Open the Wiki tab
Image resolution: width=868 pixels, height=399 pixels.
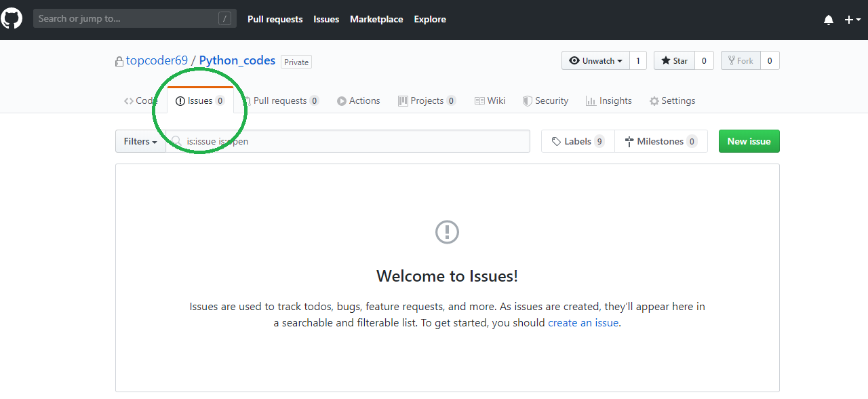click(x=490, y=100)
